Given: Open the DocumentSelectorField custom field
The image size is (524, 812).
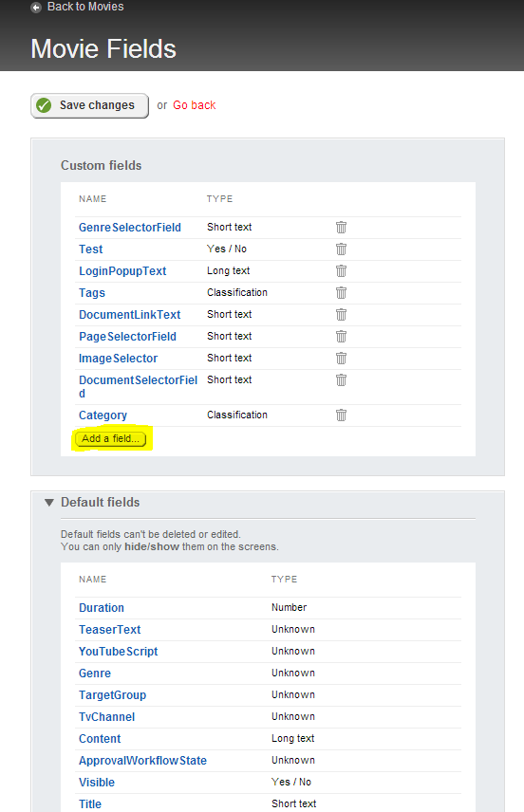Looking at the screenshot, I should [x=138, y=386].
